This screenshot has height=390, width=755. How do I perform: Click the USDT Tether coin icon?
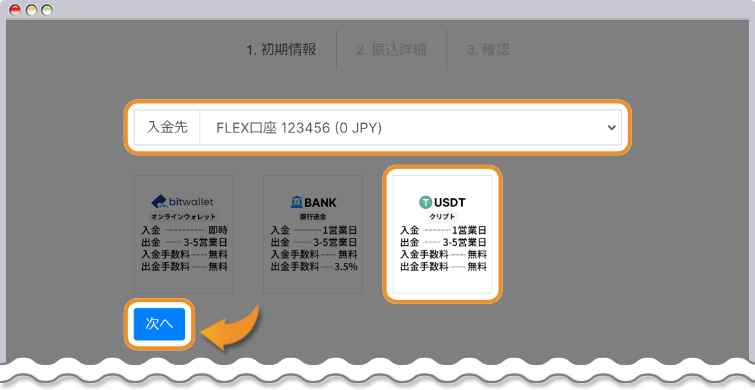click(x=426, y=202)
